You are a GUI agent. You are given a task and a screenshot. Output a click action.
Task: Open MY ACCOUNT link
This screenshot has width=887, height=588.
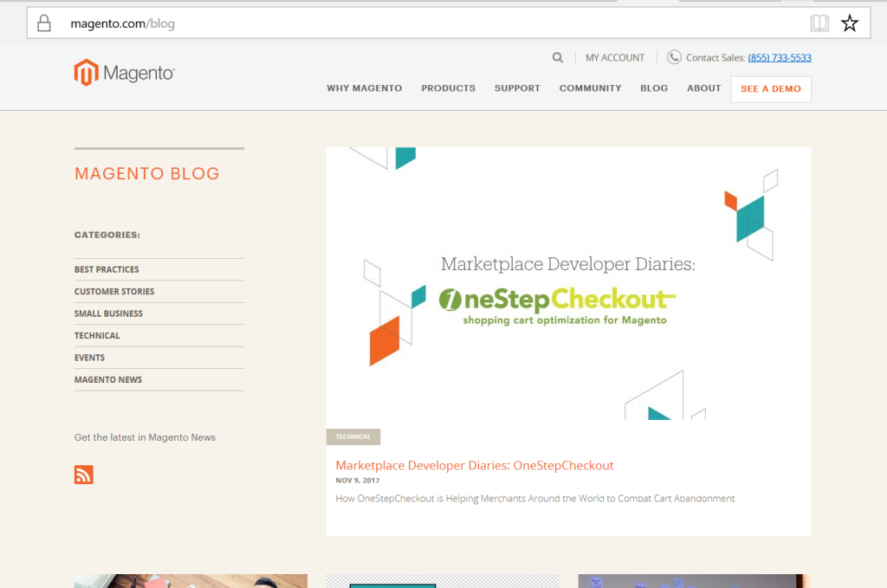[615, 58]
